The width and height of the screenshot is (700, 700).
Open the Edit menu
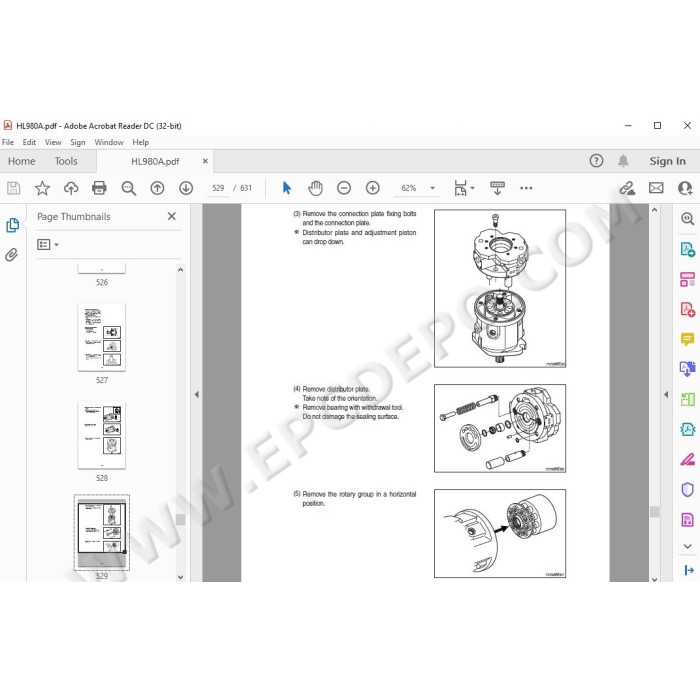pyautogui.click(x=29, y=142)
